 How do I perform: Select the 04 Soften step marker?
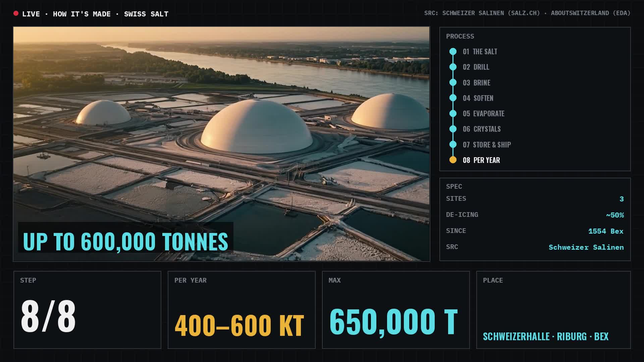[x=453, y=98]
